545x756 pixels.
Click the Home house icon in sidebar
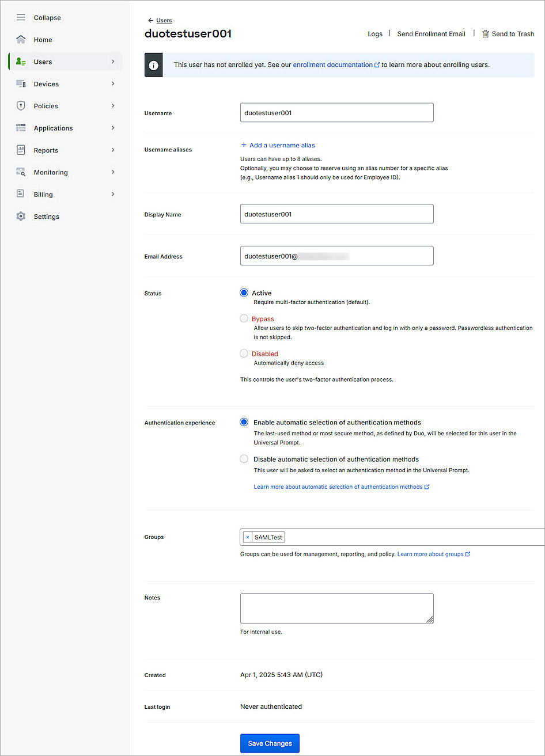click(21, 40)
